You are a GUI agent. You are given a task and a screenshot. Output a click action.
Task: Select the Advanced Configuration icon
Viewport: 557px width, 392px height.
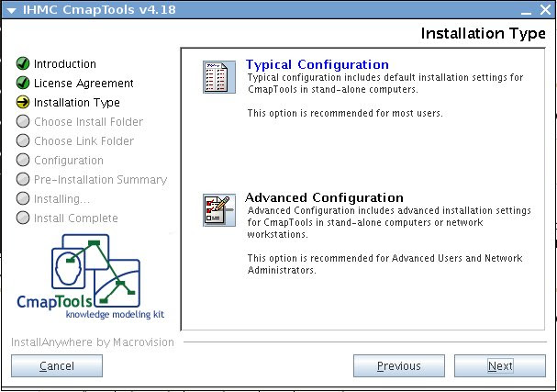tap(219, 210)
